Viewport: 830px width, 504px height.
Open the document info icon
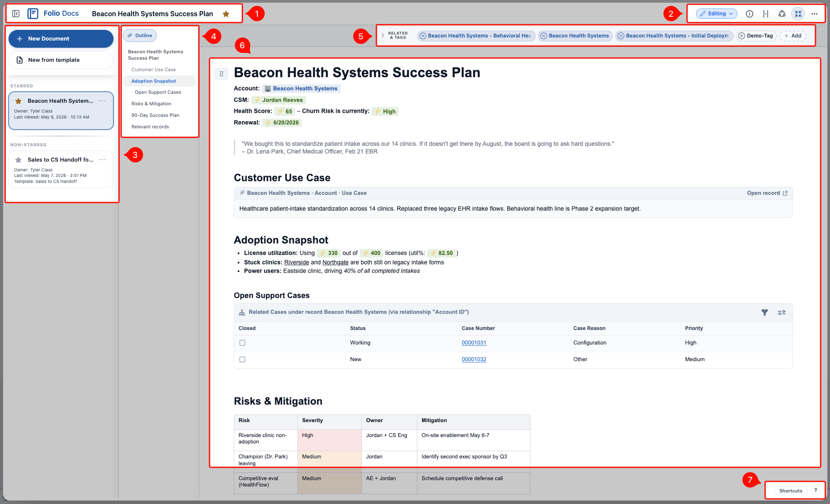[749, 14]
